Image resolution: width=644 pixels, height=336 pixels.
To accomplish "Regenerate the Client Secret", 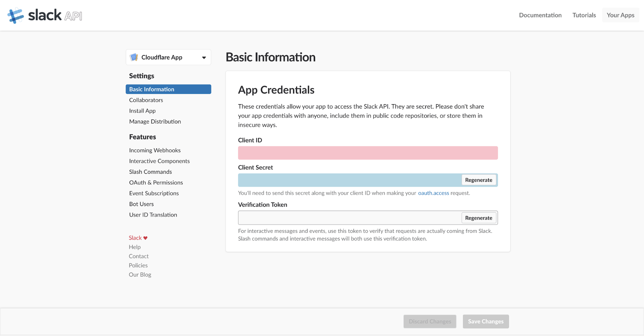I will click(x=479, y=180).
